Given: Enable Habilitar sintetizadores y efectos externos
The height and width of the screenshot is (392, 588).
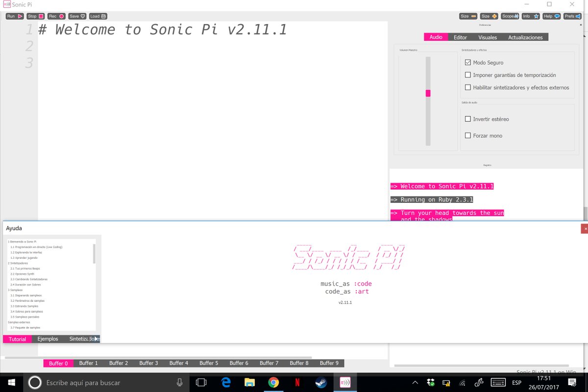Looking at the screenshot, I should 468,87.
